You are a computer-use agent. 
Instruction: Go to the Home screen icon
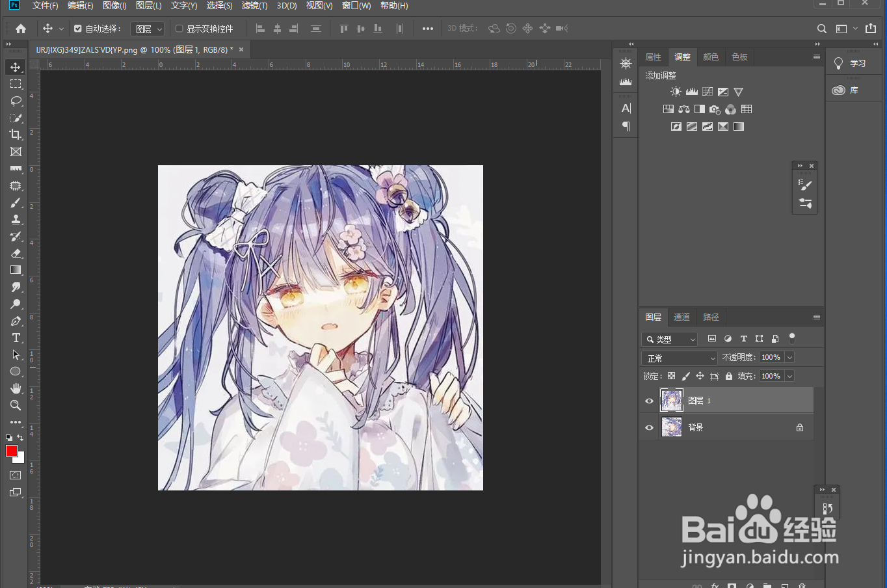tap(21, 29)
